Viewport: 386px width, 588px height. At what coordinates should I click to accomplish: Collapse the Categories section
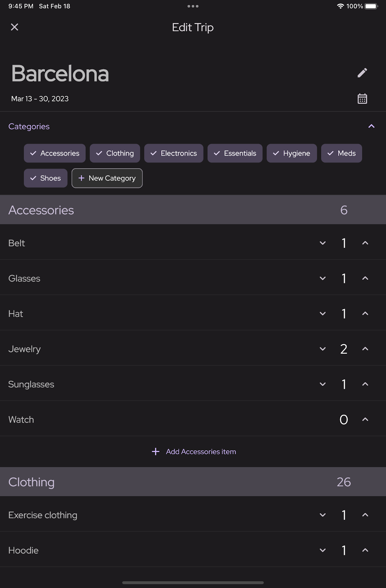click(x=371, y=126)
